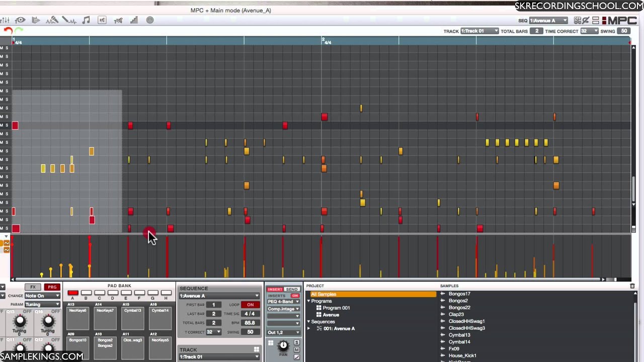Click the Program 001 grid icon
This screenshot has width=644, height=362.
tap(319, 308)
